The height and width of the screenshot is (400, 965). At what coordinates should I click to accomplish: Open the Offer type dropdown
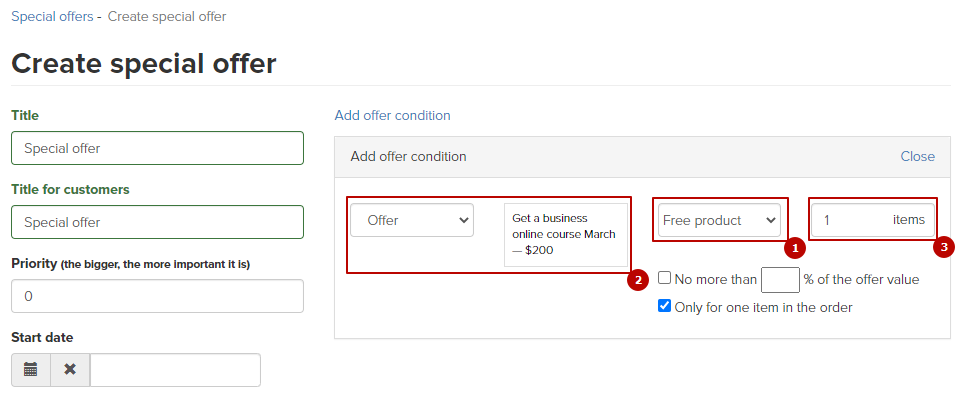412,220
